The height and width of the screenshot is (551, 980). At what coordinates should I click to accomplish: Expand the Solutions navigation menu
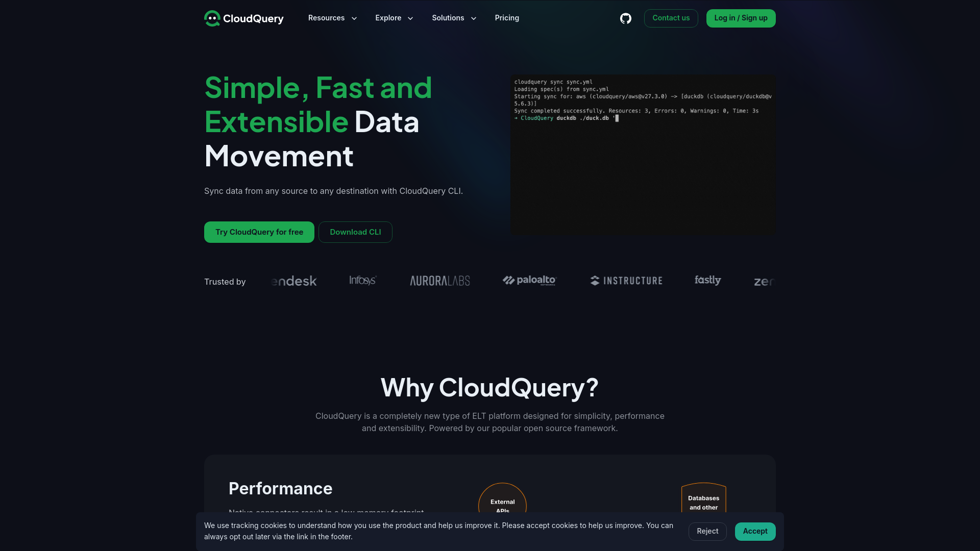(453, 18)
